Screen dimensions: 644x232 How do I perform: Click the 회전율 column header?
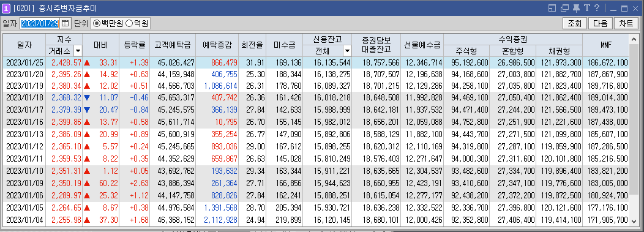click(x=252, y=45)
